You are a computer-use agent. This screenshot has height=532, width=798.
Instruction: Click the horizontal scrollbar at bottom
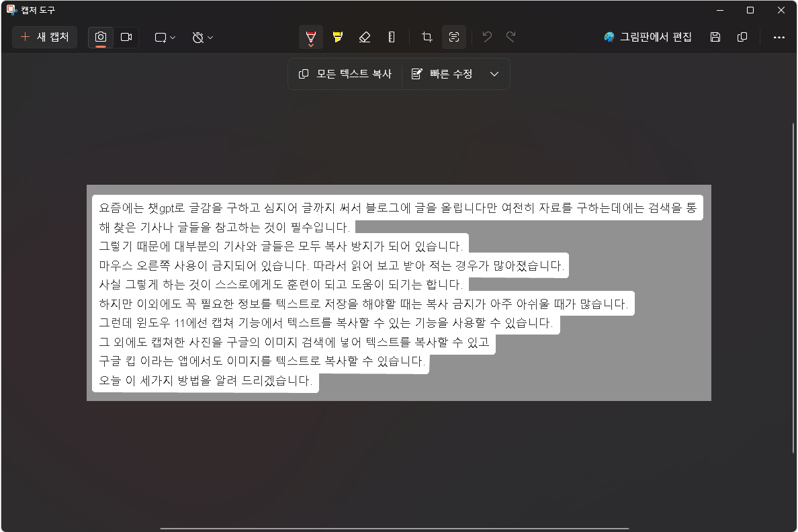click(x=394, y=529)
